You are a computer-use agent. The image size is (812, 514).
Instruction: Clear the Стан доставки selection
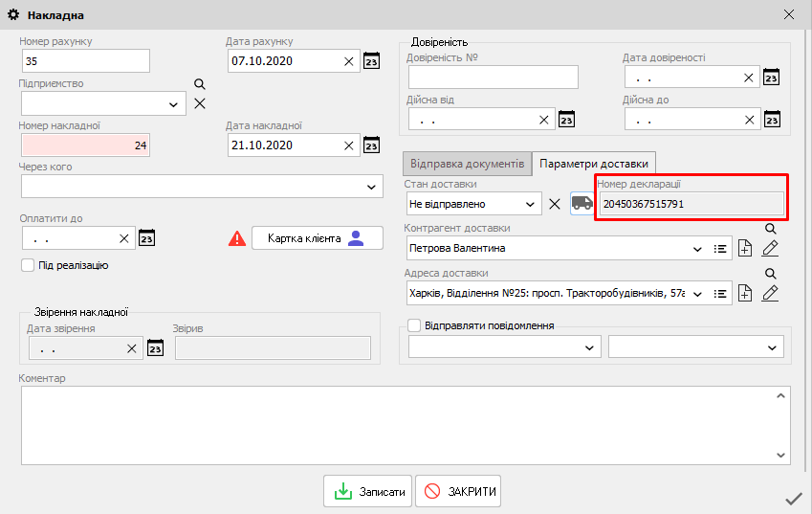pos(554,204)
